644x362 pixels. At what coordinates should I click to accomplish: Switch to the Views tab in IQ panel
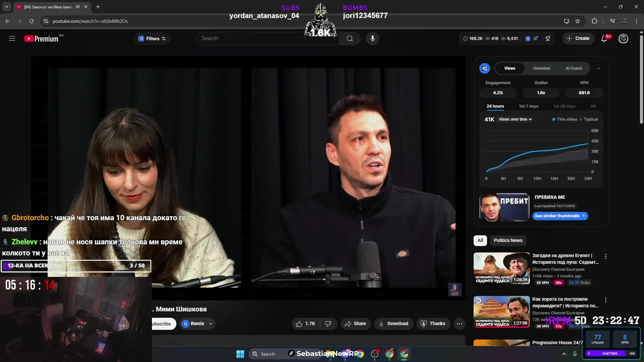click(x=510, y=68)
